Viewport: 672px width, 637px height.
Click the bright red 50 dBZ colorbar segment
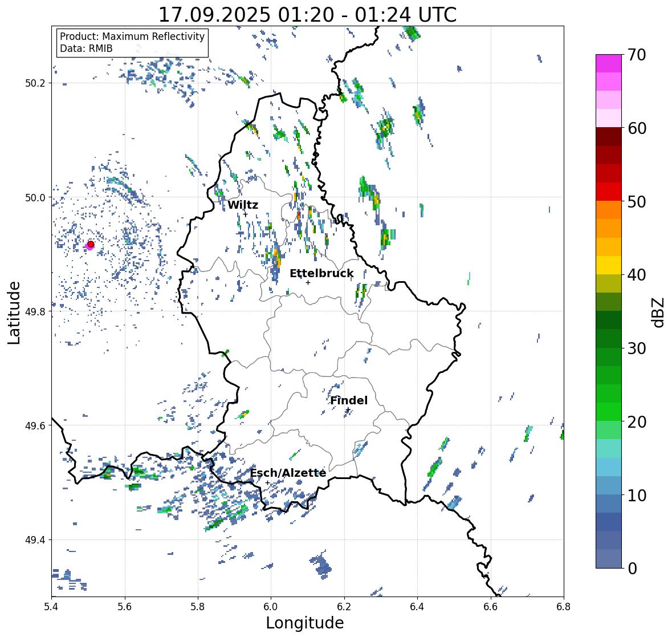tap(609, 192)
